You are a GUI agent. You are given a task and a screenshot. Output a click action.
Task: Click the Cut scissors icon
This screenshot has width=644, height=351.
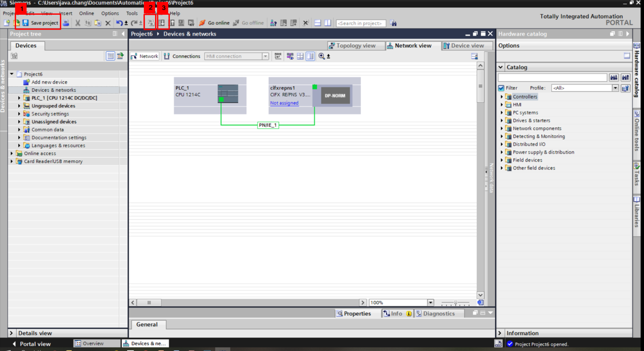click(x=78, y=23)
